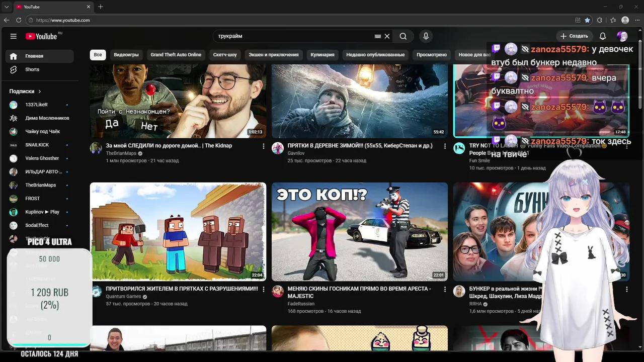Viewport: 644px width, 362px height.
Task: Select the Просмотрено filter chip
Action: tap(432, 55)
